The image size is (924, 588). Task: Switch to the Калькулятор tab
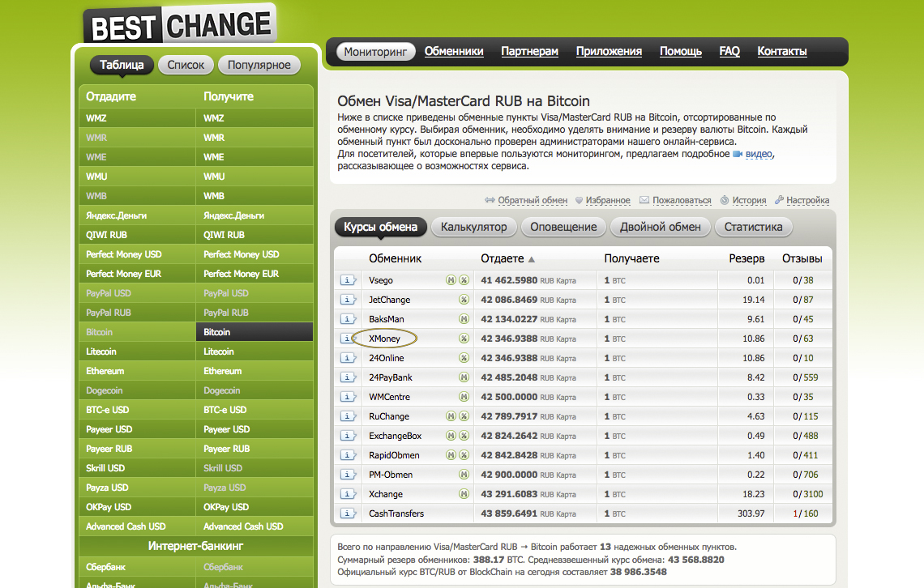(473, 227)
